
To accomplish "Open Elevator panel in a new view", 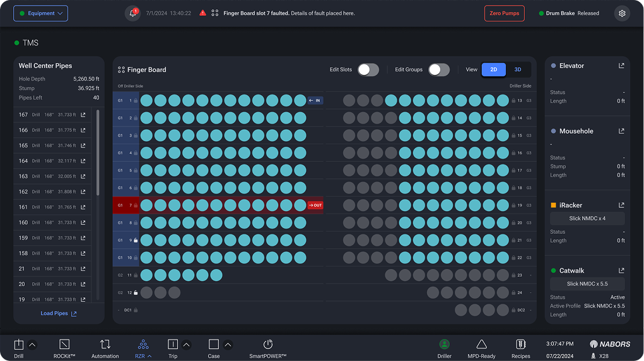I will [621, 66].
